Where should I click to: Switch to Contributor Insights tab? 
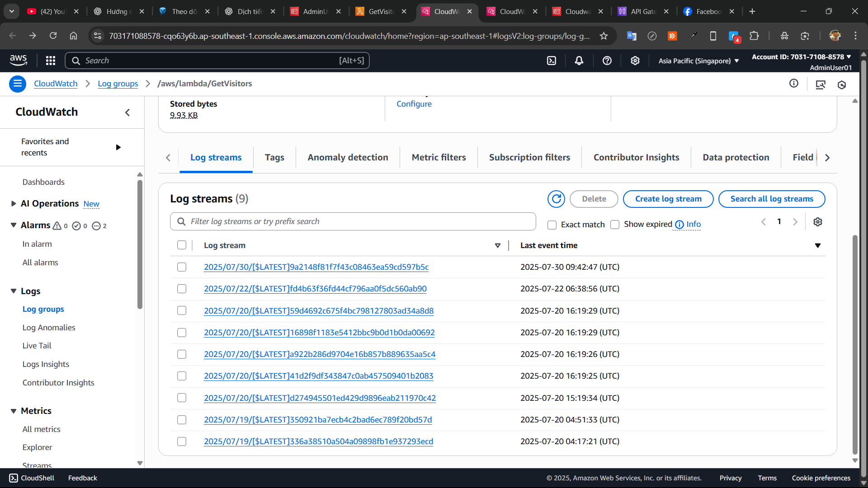tap(636, 157)
